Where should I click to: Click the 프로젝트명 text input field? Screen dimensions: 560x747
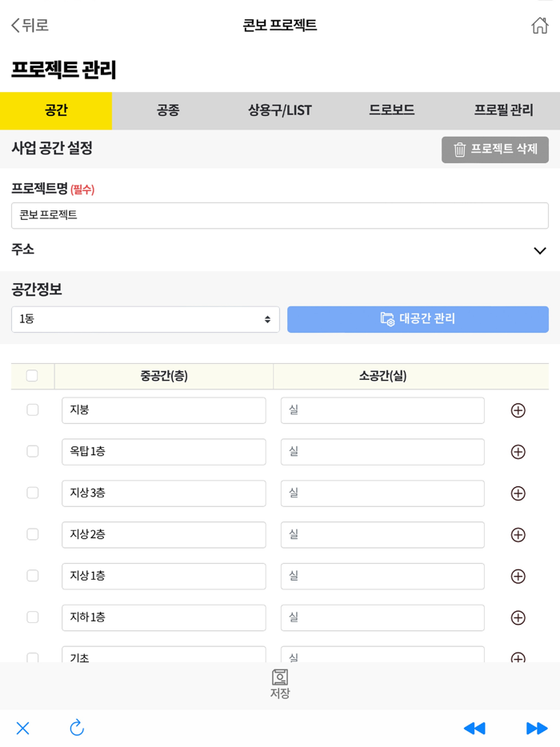279,215
